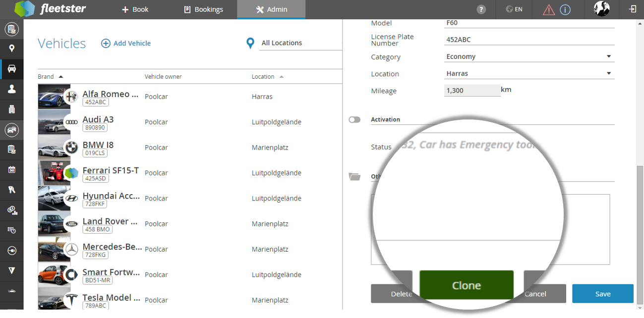Open the Location dropdown showing Harras
The image size is (644, 318).
[x=529, y=73]
